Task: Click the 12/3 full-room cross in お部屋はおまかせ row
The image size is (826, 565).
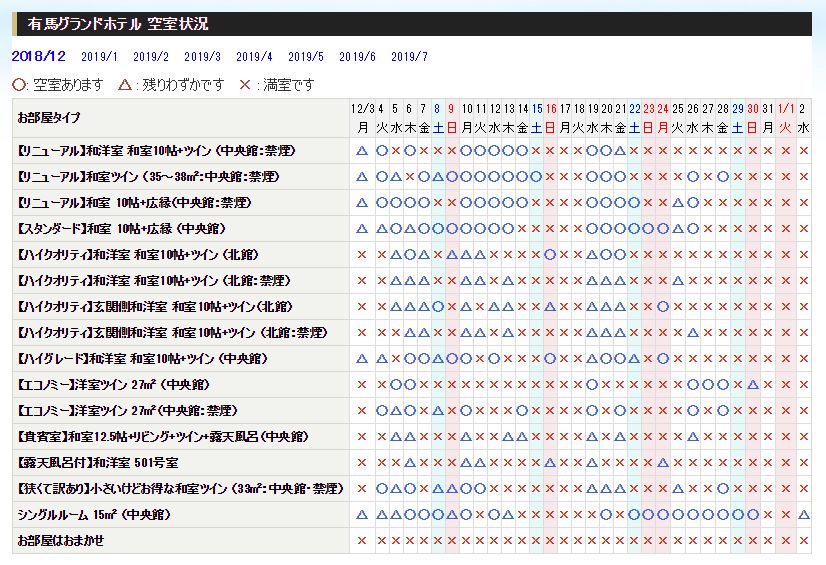Action: point(362,540)
